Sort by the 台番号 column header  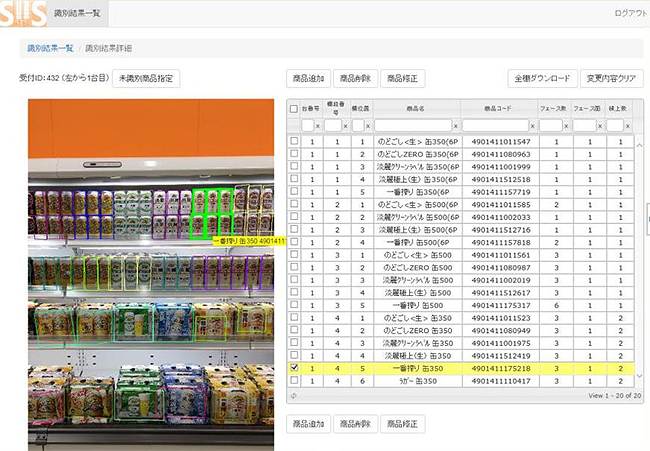click(x=311, y=109)
